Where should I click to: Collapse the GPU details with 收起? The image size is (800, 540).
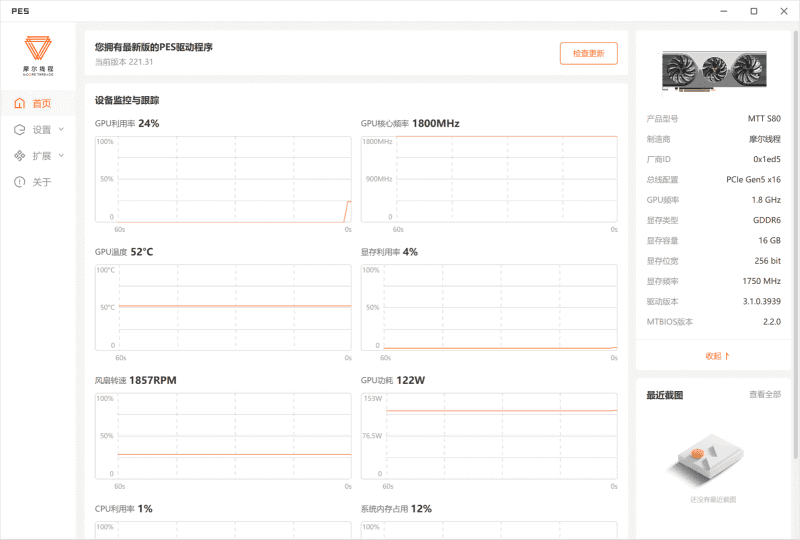pos(717,356)
